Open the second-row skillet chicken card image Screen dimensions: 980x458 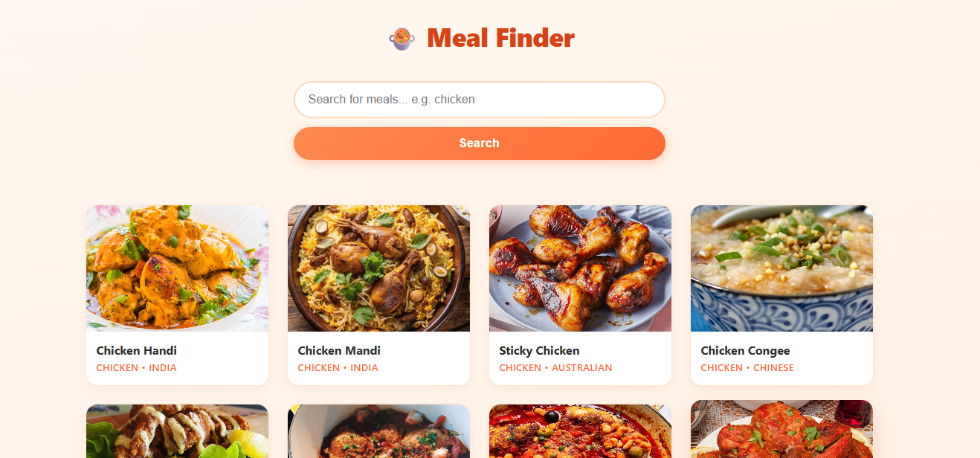pyautogui.click(x=379, y=431)
